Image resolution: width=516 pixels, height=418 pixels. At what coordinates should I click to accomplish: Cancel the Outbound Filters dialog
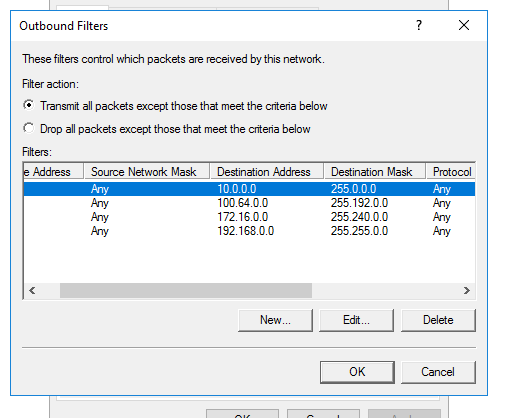tap(438, 372)
